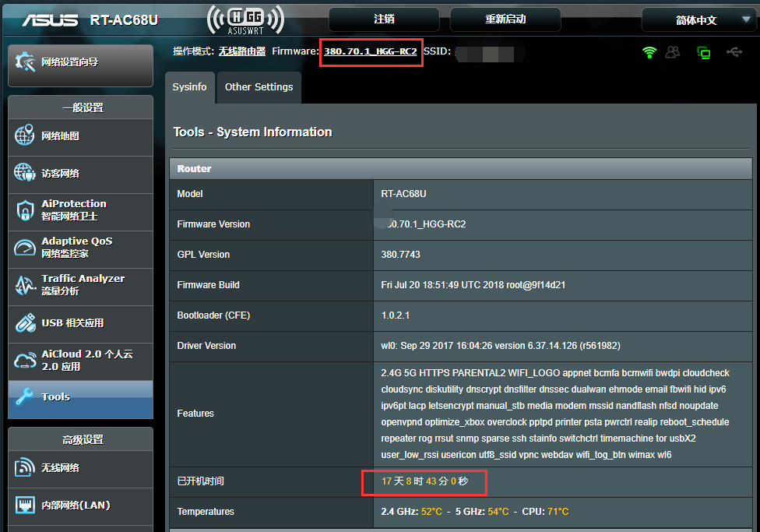The height and width of the screenshot is (532, 760).
Task: Click the 网络地图 globe icon
Action: 24,136
